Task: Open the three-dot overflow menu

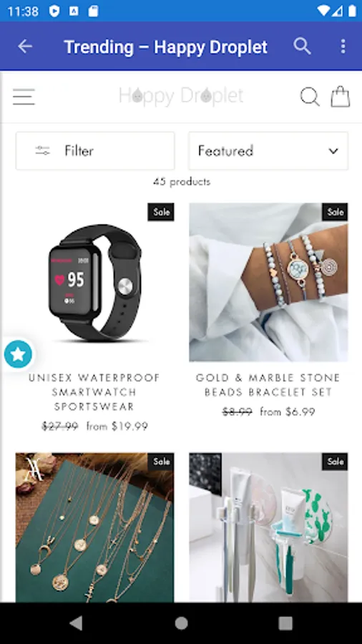Action: click(343, 47)
